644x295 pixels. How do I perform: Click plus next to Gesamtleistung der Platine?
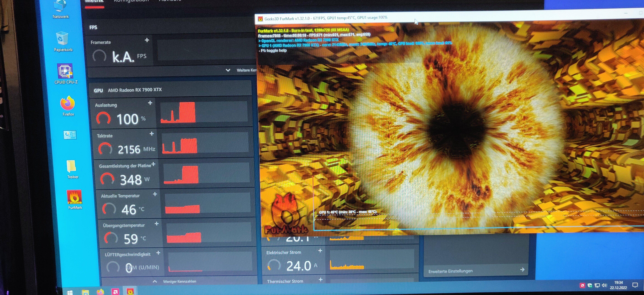pyautogui.click(x=153, y=164)
